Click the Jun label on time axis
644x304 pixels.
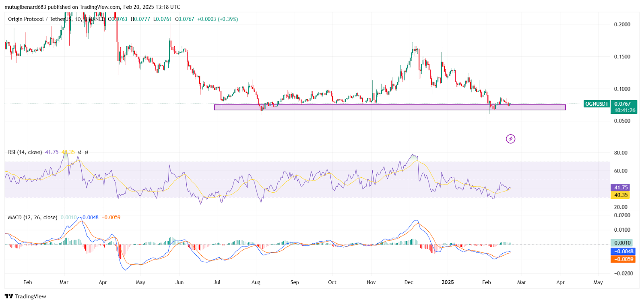[180, 282]
